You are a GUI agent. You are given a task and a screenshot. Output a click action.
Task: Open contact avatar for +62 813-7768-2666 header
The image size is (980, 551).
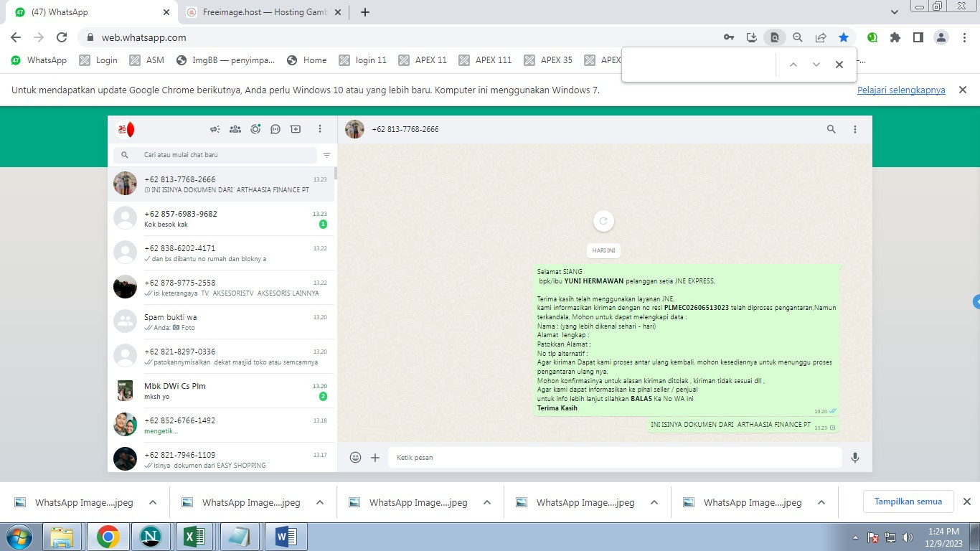point(354,129)
